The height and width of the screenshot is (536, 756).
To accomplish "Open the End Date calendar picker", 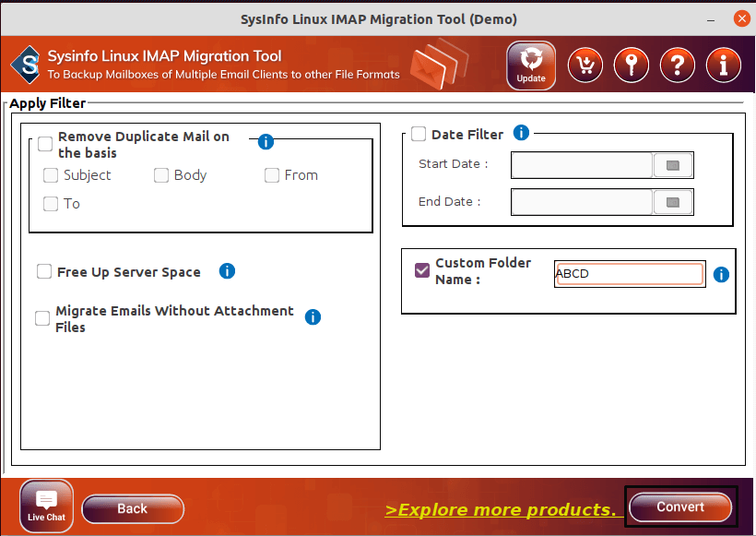I will 673,202.
